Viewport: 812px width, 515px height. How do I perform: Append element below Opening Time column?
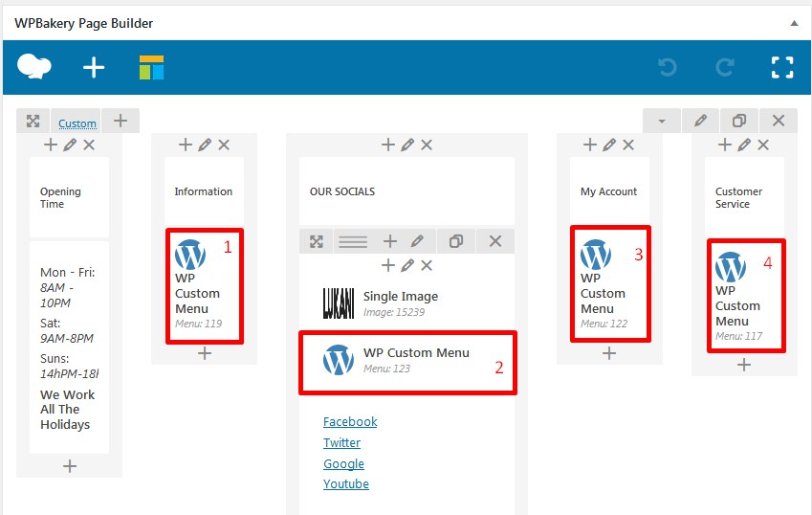pos(70,466)
